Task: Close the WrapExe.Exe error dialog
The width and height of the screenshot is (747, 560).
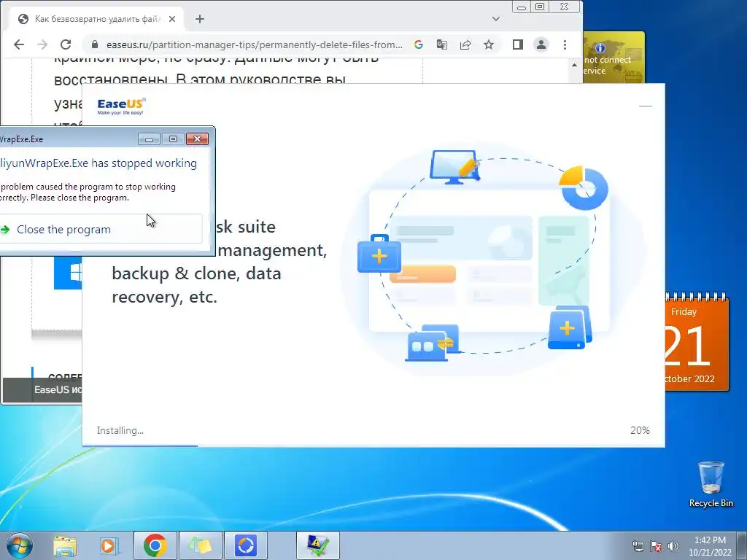Action: 197,139
